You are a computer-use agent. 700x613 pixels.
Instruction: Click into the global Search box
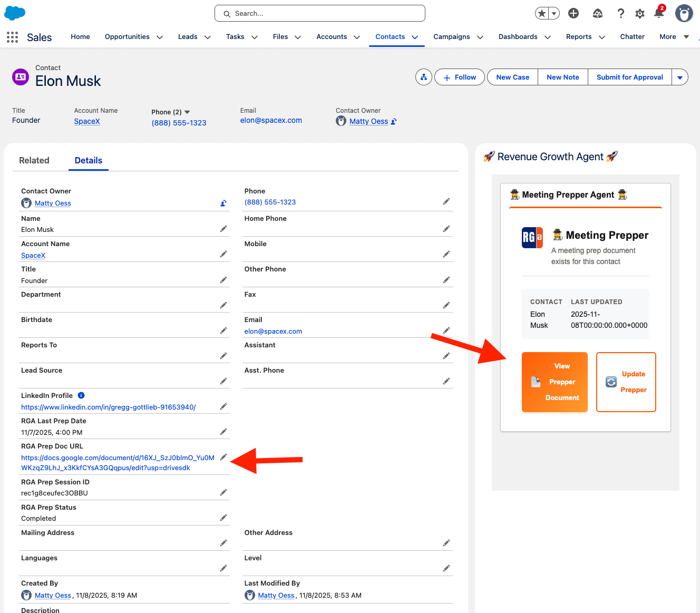point(319,14)
